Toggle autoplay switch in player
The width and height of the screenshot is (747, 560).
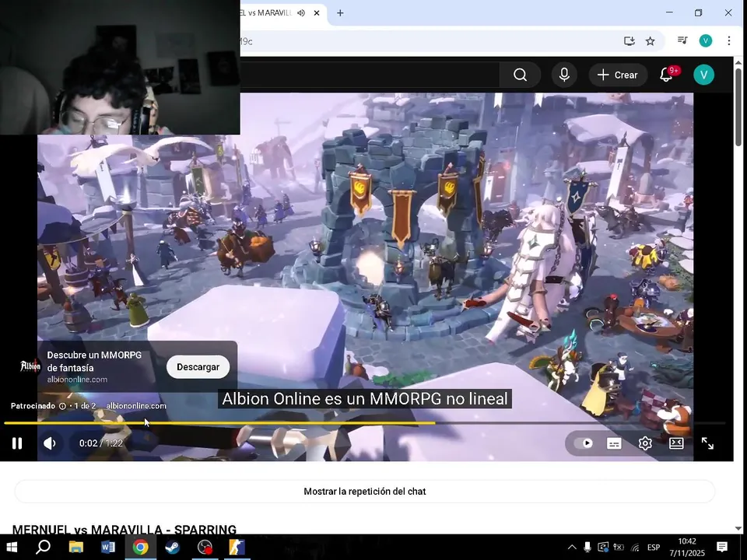tap(584, 443)
